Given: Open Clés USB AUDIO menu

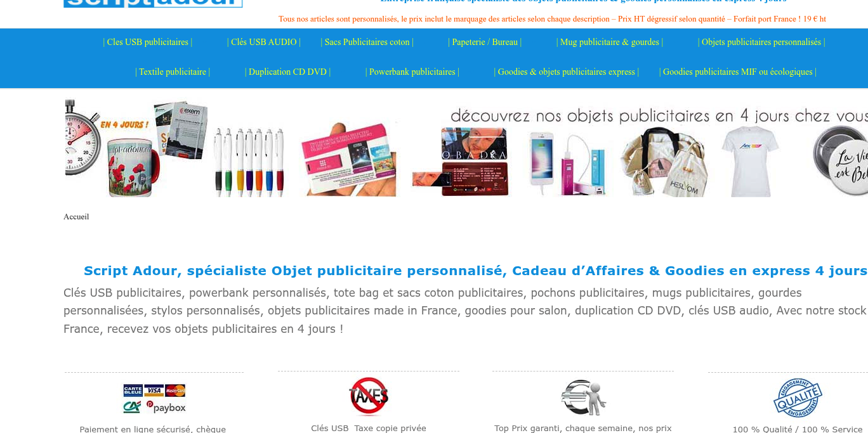Looking at the screenshot, I should pyautogui.click(x=264, y=42).
